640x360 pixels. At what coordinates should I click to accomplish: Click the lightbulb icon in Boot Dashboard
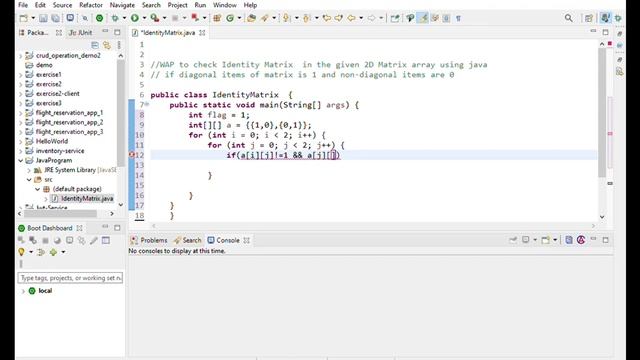pos(21,252)
